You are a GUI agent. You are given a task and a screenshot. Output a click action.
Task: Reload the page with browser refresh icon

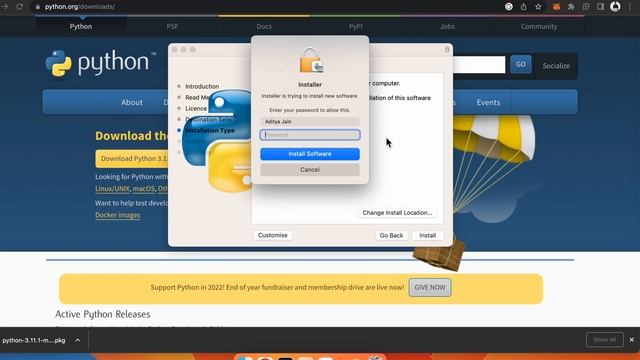point(19,7)
